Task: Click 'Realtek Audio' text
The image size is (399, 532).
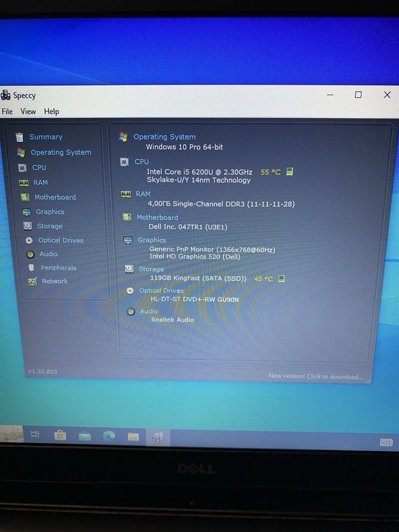Action: pyautogui.click(x=172, y=320)
